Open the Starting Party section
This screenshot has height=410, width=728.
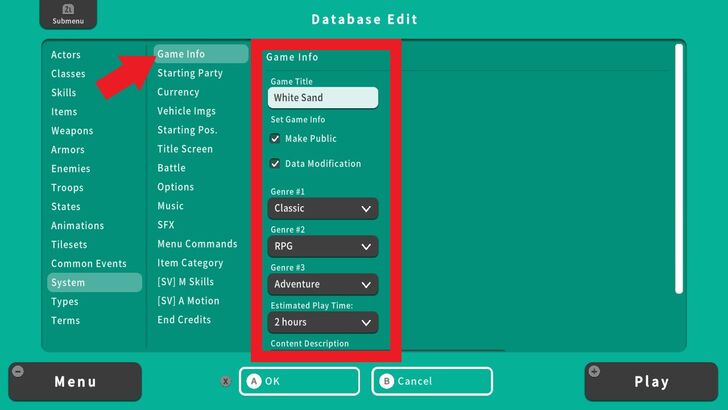tap(190, 73)
